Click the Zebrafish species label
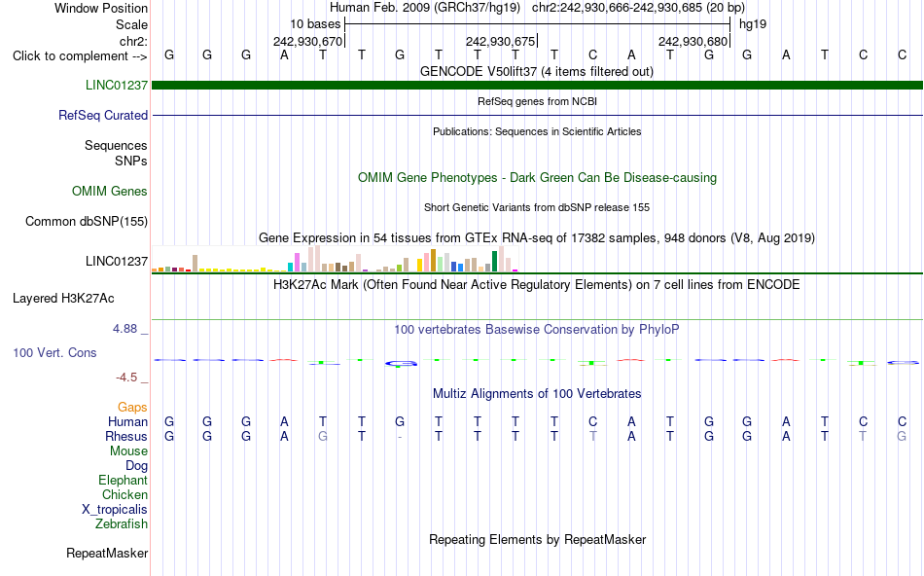This screenshot has width=924, height=576. pyautogui.click(x=122, y=523)
